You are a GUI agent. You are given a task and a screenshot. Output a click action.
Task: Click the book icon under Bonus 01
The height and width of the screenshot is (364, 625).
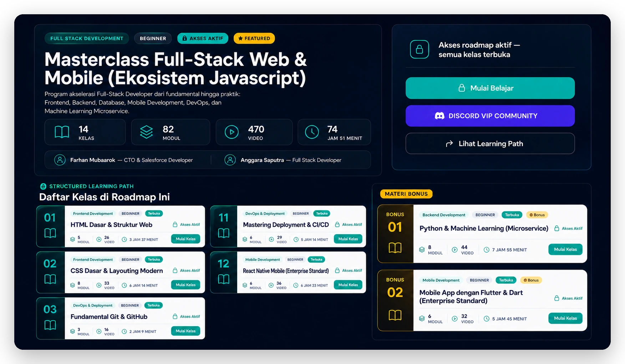tap(395, 248)
